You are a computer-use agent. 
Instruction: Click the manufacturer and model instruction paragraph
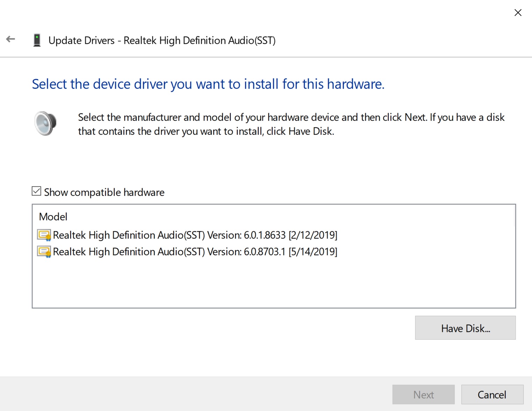coord(291,124)
